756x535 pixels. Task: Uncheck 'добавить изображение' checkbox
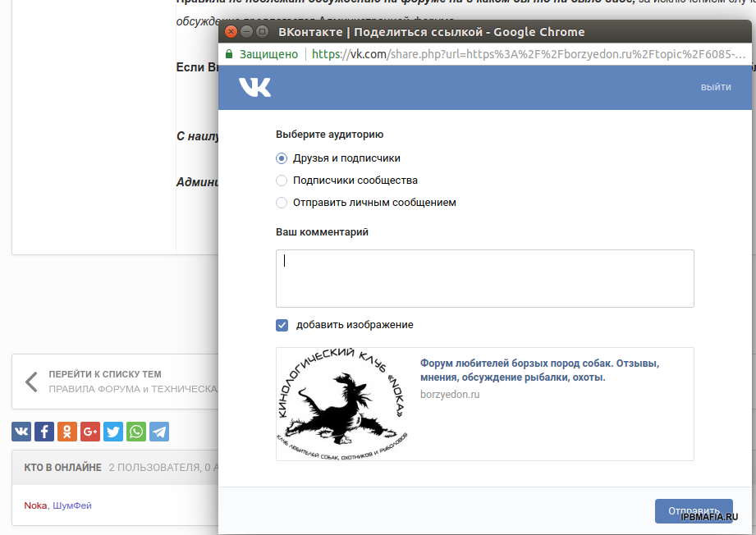282,325
